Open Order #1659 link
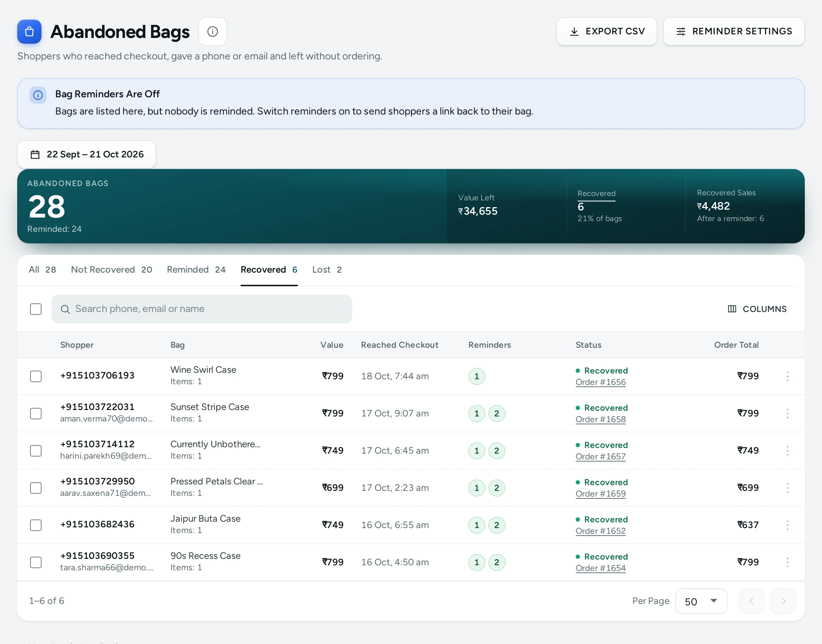This screenshot has height=644, width=822. pyautogui.click(x=600, y=494)
